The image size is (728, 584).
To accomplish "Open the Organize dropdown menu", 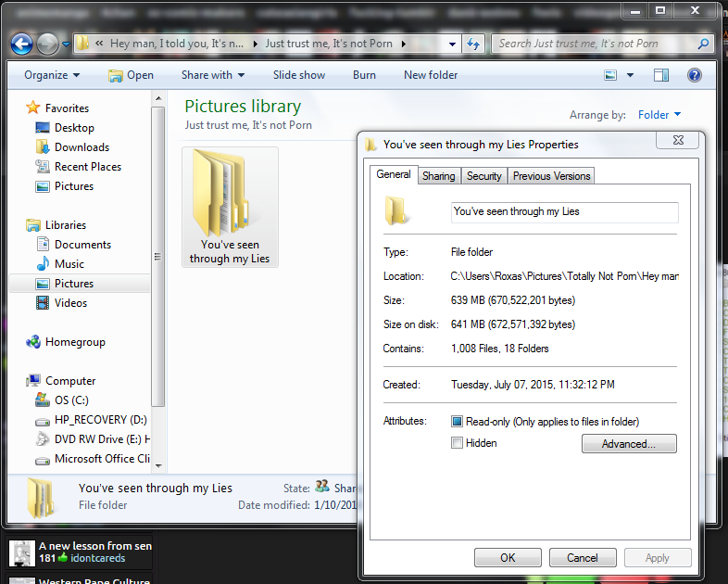I will click(x=52, y=75).
